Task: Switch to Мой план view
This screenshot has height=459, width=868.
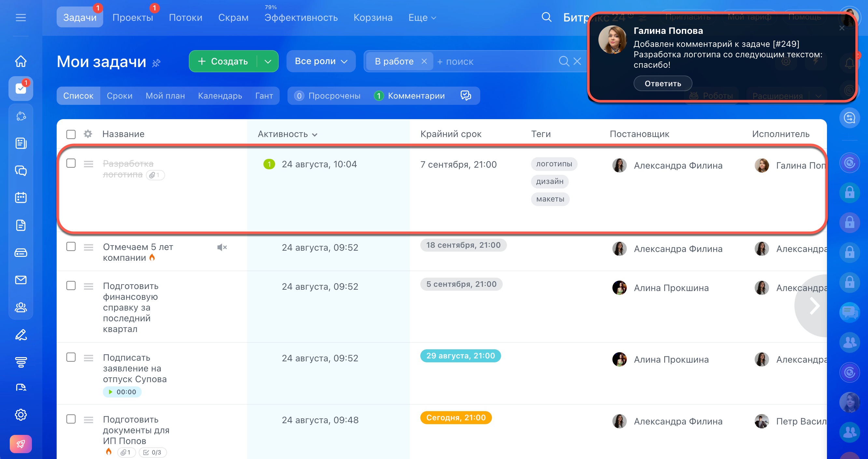Action: (x=165, y=96)
